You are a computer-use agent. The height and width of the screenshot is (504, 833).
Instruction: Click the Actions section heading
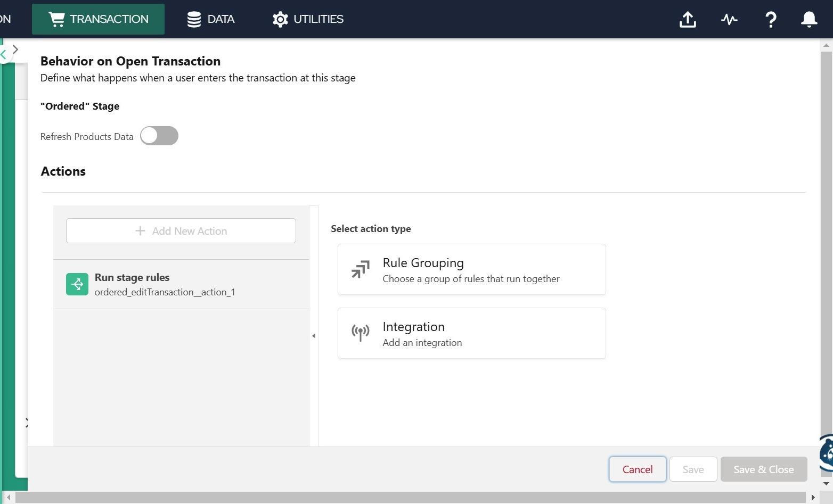(63, 171)
